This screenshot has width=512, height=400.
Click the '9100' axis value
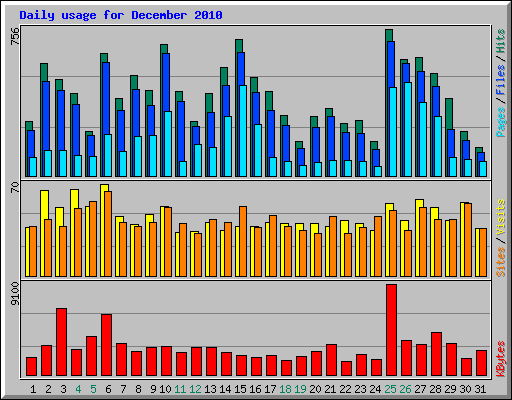pyautogui.click(x=15, y=293)
